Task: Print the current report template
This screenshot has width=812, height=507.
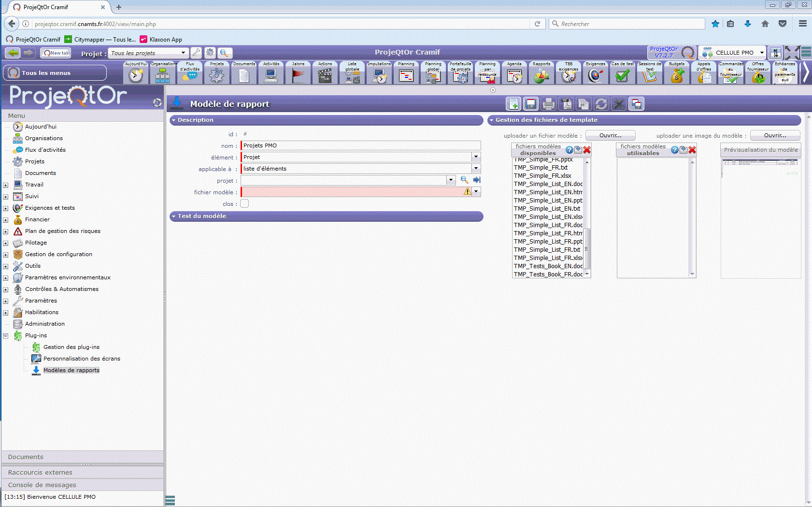Action: point(548,104)
